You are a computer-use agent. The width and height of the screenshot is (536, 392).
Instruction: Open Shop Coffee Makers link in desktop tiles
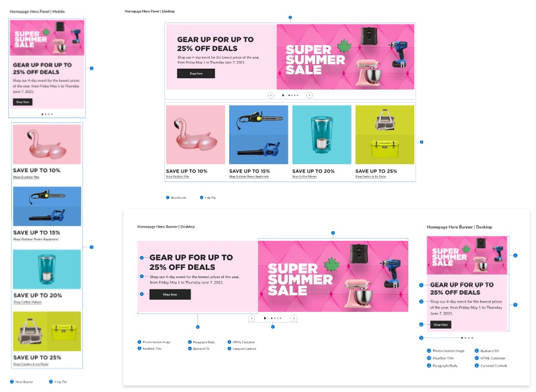[305, 177]
